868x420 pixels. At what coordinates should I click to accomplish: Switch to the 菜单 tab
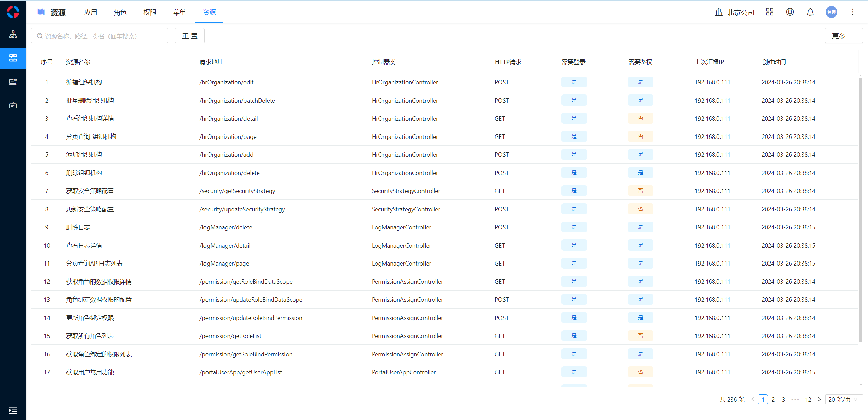click(x=179, y=13)
